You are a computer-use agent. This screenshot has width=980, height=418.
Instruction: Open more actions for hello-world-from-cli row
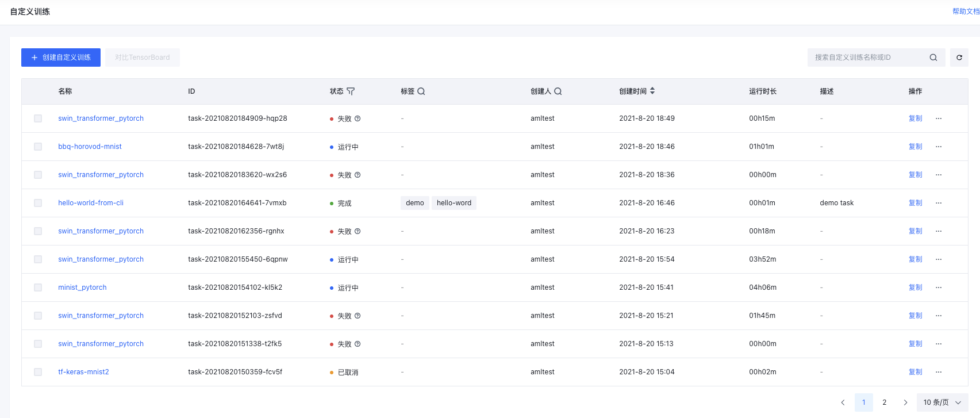point(939,203)
